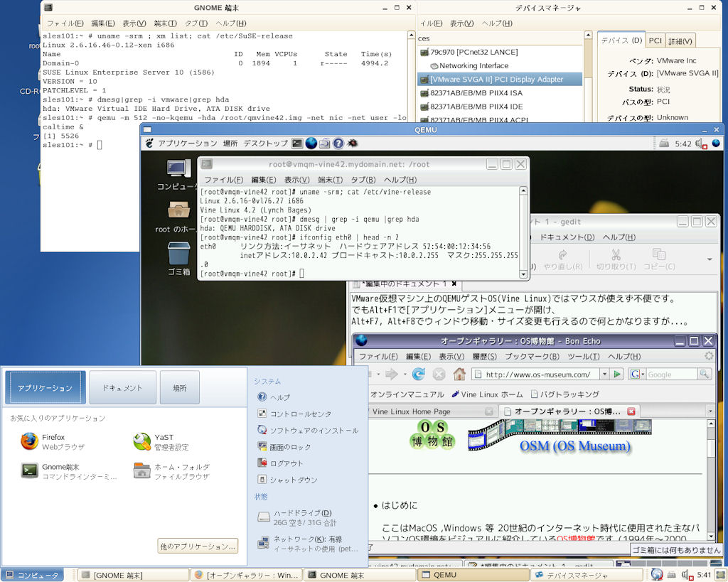Switch to デバイスマネージャ on host taskbar
728x582 pixels.
pyautogui.click(x=587, y=576)
